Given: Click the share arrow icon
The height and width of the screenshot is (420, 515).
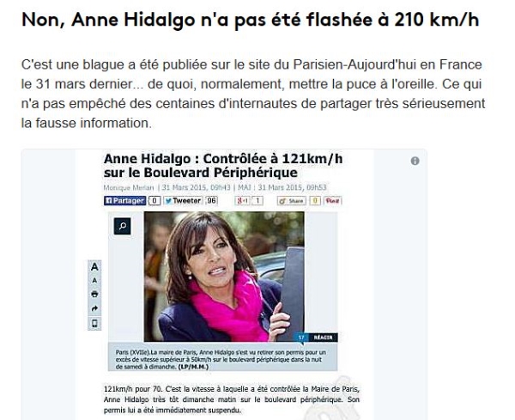Looking at the screenshot, I should pos(94,308).
